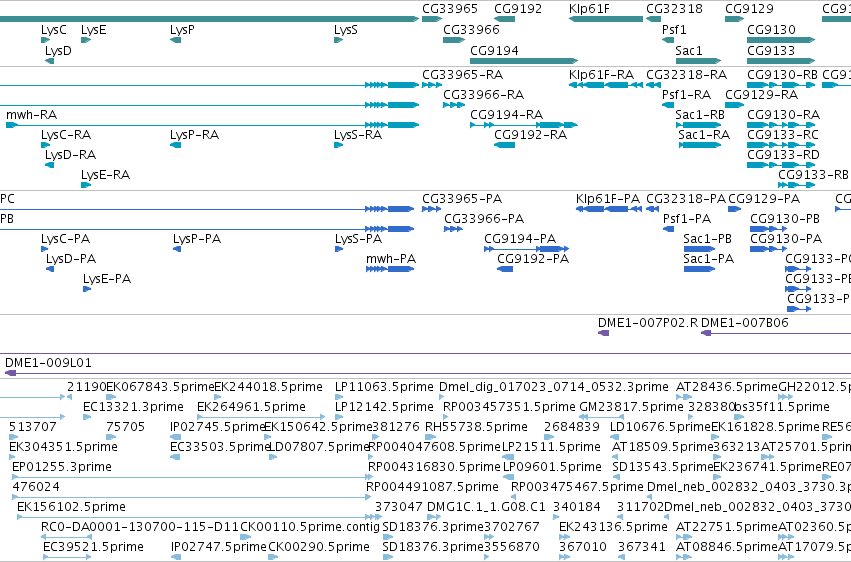Select the CG9130 gene label

tap(771, 30)
